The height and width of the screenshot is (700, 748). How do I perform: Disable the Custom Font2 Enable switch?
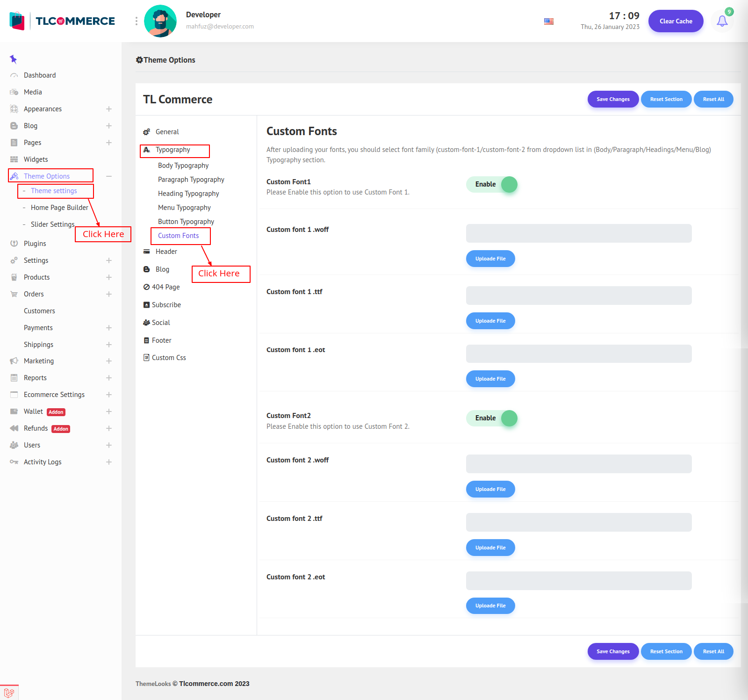point(492,418)
